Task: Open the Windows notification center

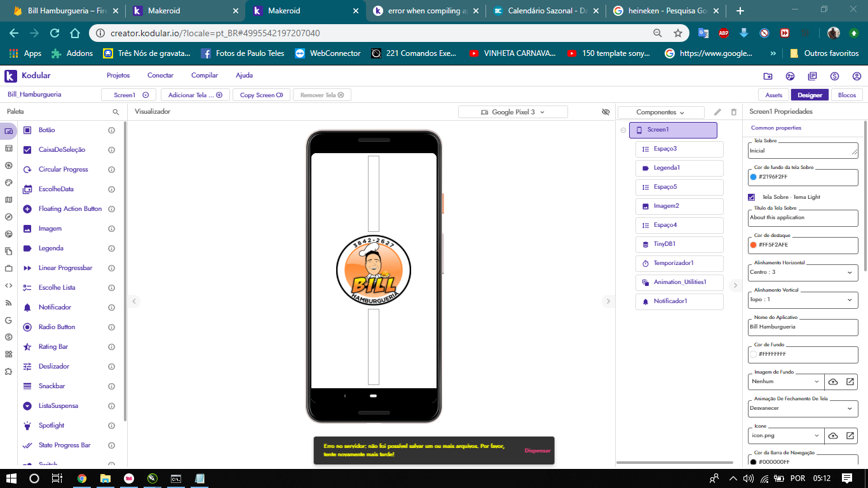Action: (x=847, y=478)
